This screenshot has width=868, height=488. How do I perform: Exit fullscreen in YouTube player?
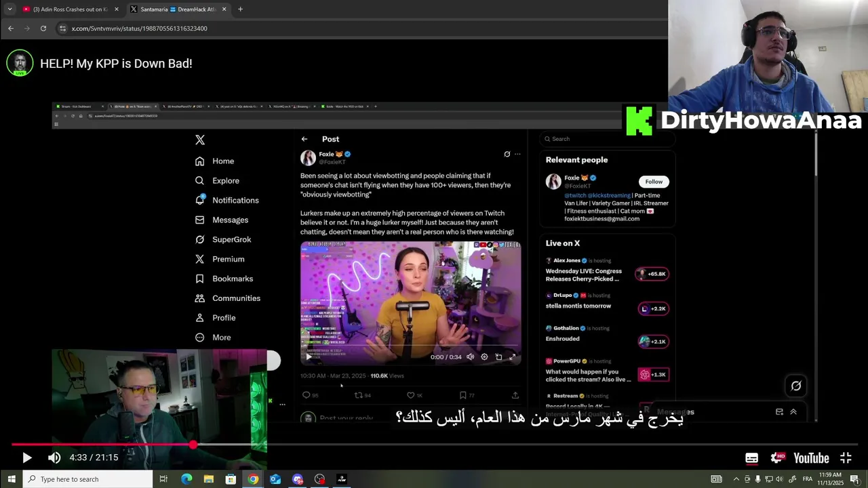click(x=846, y=458)
